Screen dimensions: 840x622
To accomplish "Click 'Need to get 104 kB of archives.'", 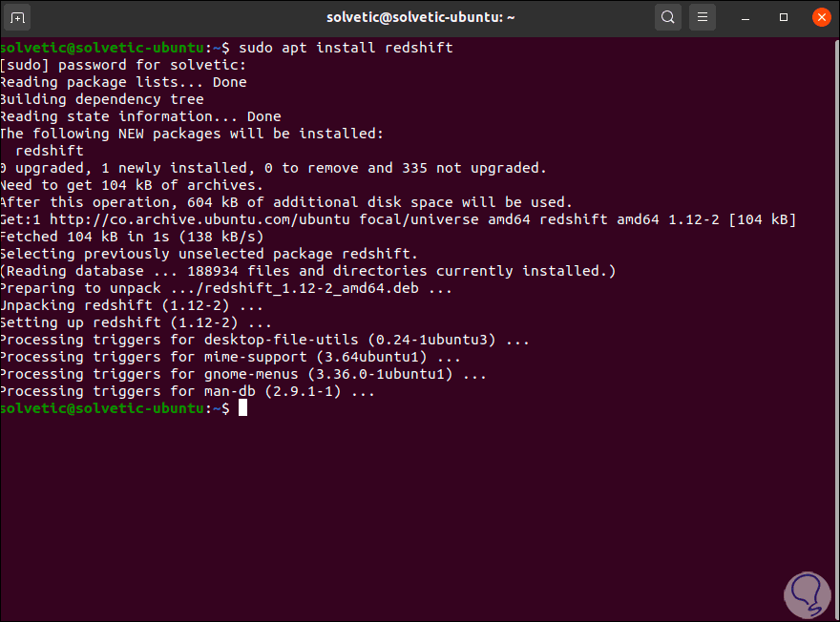I will click(x=132, y=185).
